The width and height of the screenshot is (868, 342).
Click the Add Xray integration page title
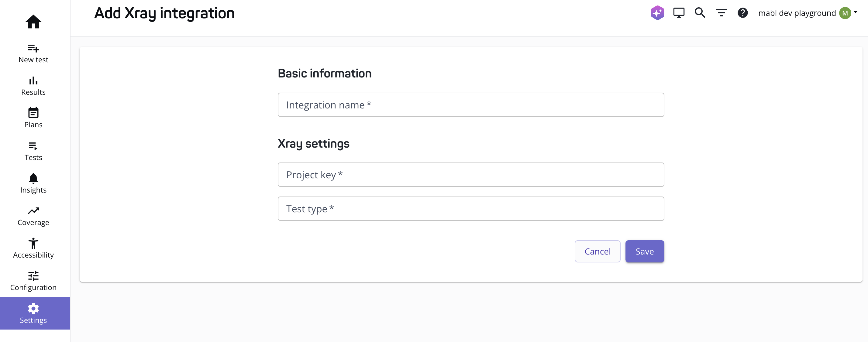coord(164,13)
